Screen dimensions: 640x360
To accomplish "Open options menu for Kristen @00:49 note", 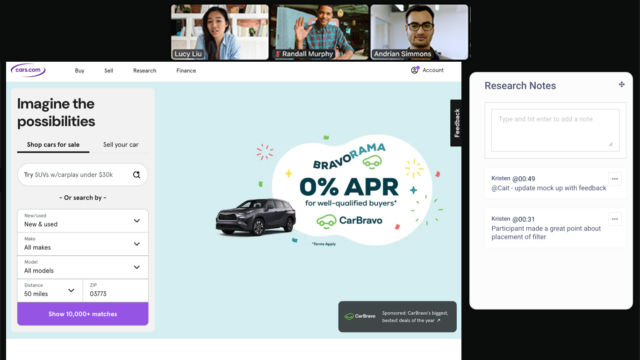I will tap(615, 179).
